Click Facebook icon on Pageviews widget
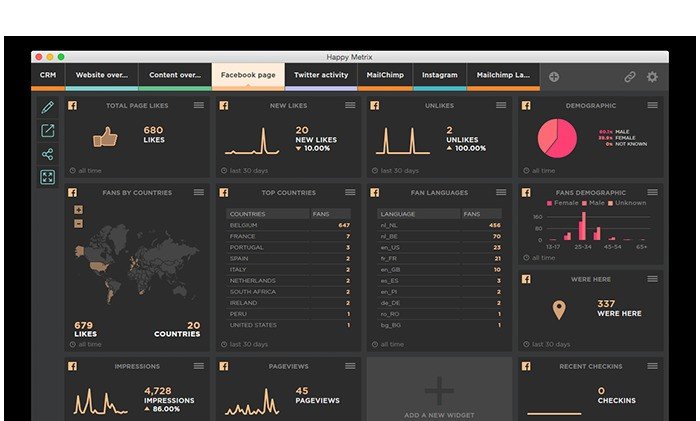This screenshot has width=700, height=421. point(224,366)
